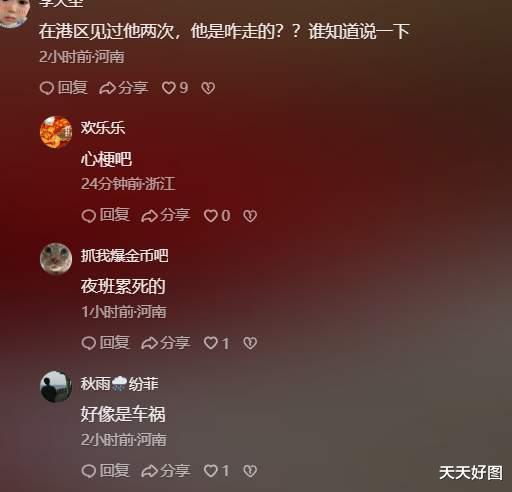Reply to 欢乐乐's 心梗吧 comment
Viewport: 512px width, 492px height.
105,215
